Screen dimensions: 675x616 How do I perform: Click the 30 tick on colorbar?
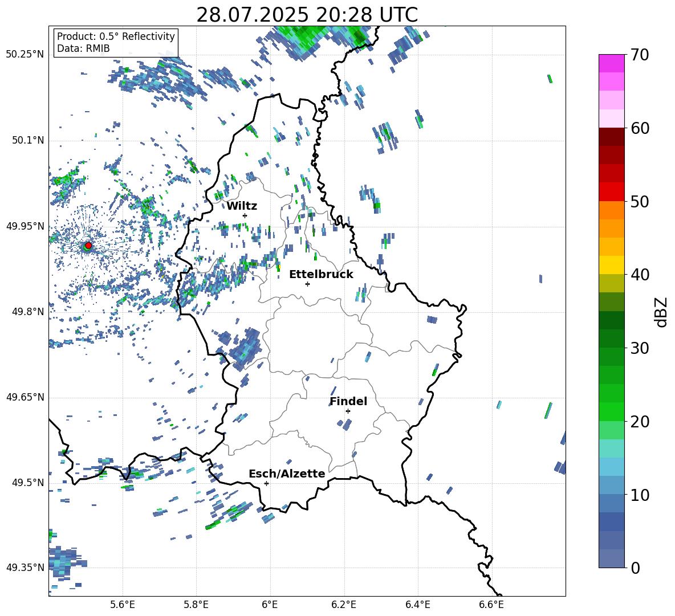pyautogui.click(x=639, y=348)
